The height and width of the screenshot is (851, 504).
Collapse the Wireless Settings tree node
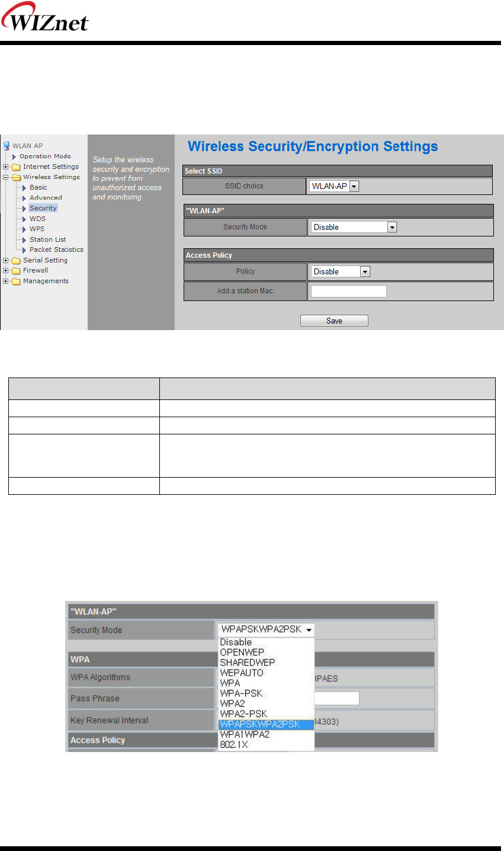(6, 177)
